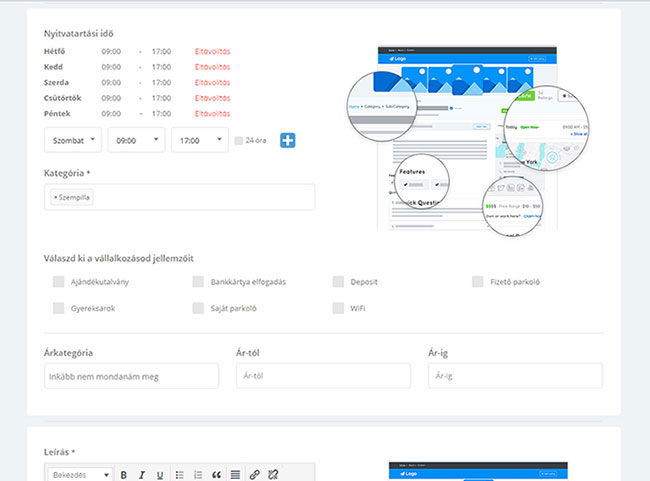Remove the Szempilla category tag
This screenshot has width=650, height=481.
pyautogui.click(x=55, y=198)
